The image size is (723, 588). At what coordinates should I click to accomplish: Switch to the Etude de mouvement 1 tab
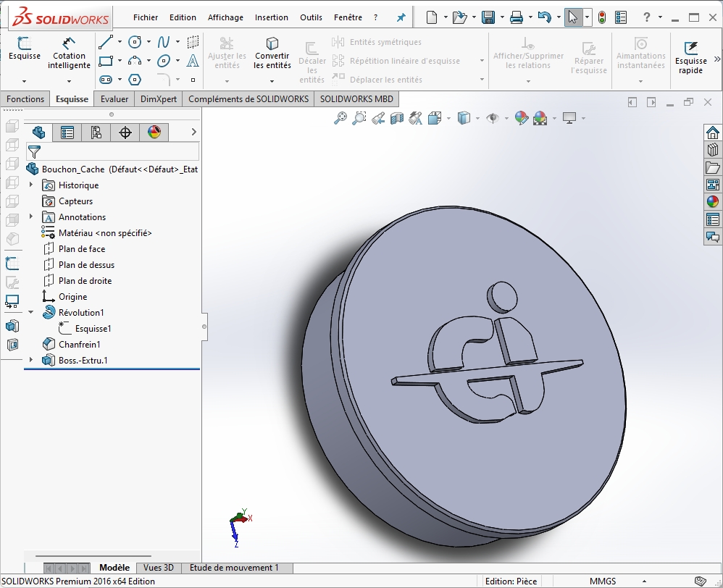(233, 568)
